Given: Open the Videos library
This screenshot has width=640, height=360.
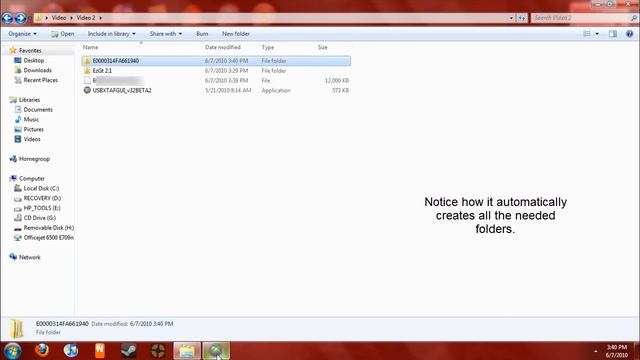Looking at the screenshot, I should click(x=31, y=139).
